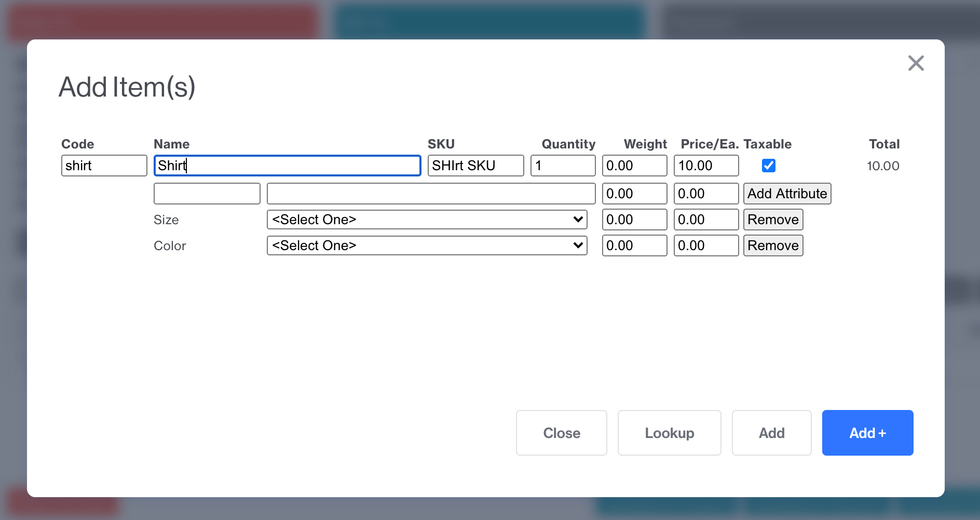Click Close to exit the dialog

point(561,432)
